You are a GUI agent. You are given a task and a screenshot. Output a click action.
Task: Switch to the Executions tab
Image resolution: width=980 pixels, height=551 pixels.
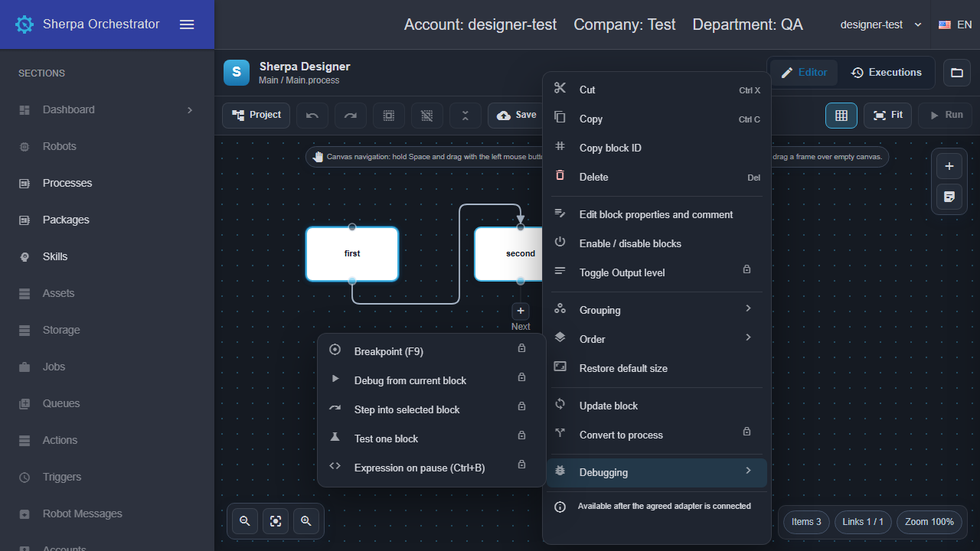coord(887,73)
